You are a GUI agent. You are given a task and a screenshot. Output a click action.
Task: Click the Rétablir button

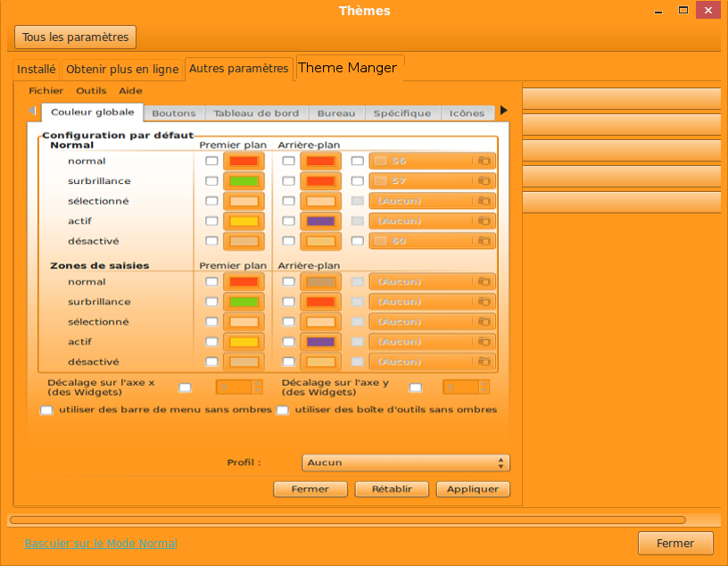point(392,489)
